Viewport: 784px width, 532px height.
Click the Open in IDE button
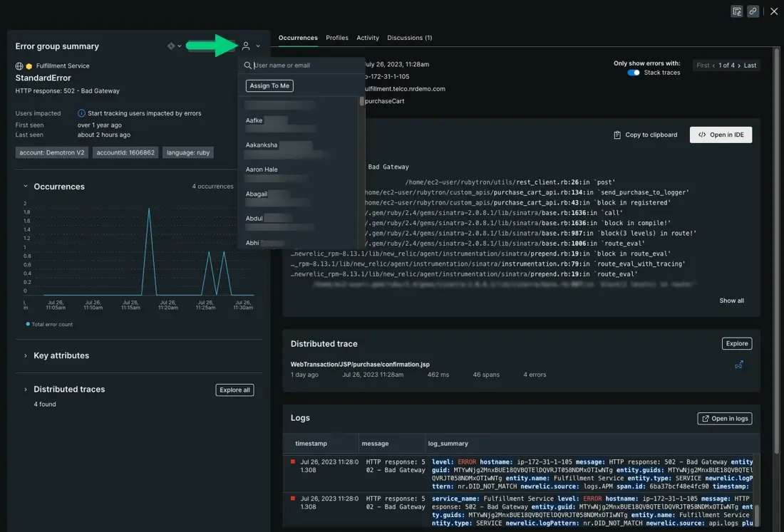(x=721, y=135)
